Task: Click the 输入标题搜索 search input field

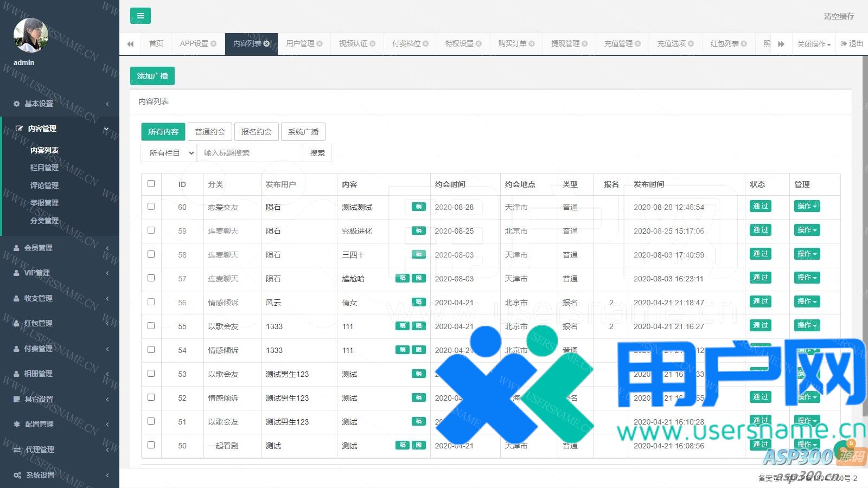Action: point(250,153)
